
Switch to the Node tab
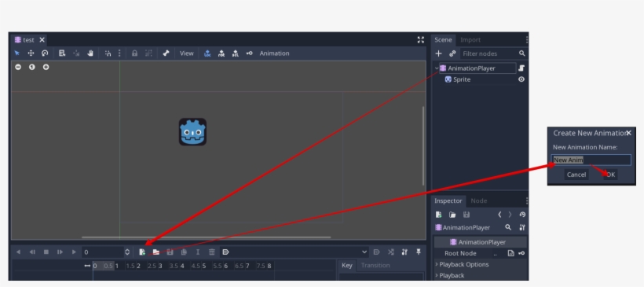(x=478, y=201)
